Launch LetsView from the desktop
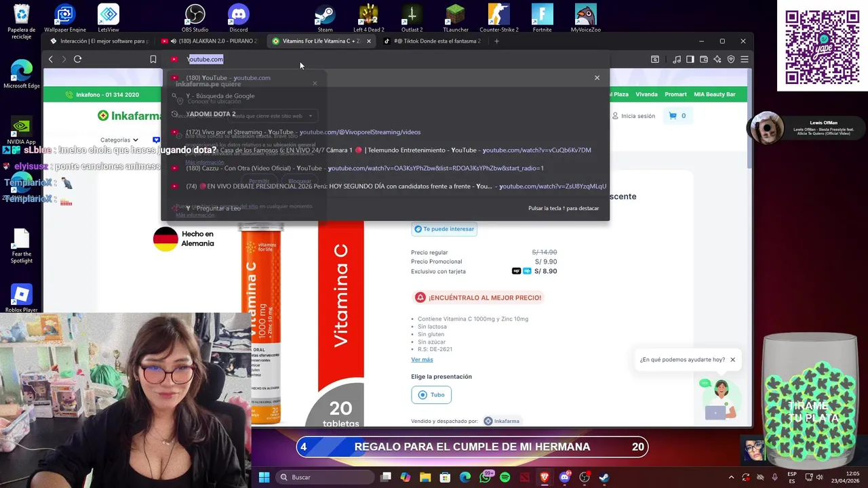This screenshot has height=488, width=868. click(108, 18)
